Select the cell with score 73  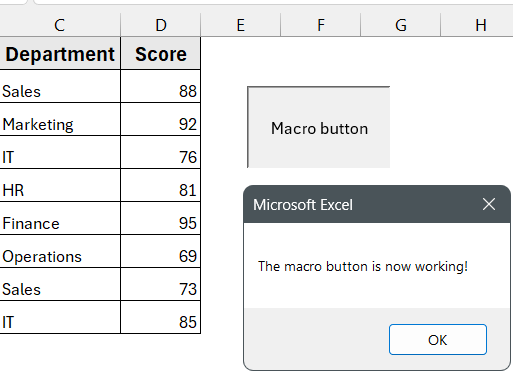click(161, 284)
